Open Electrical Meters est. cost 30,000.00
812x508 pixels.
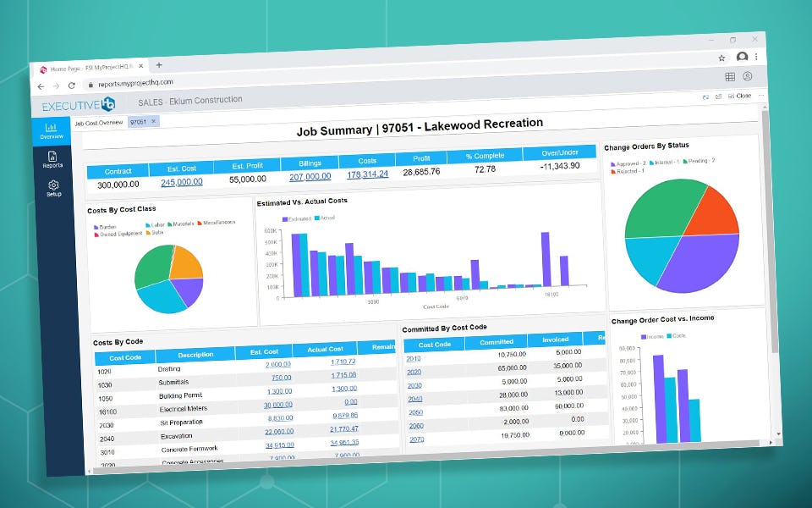[278, 405]
